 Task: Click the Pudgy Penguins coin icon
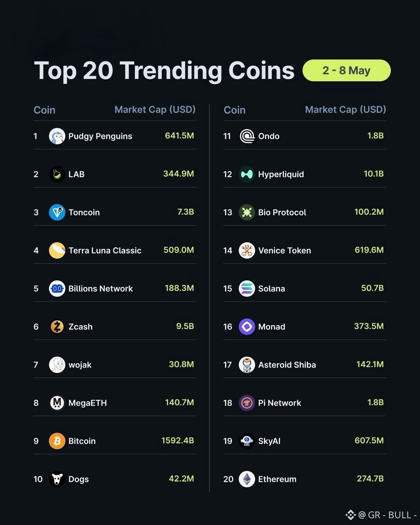pyautogui.click(x=57, y=136)
